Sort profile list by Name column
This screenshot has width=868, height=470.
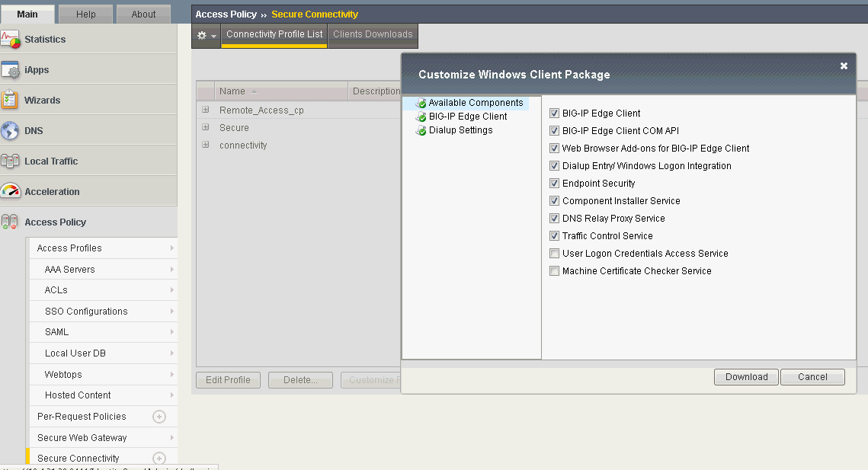coord(232,91)
